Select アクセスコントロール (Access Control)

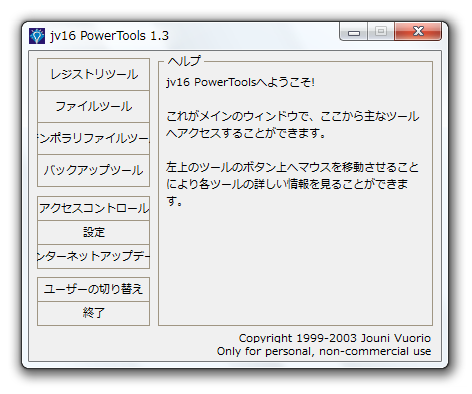pos(93,208)
